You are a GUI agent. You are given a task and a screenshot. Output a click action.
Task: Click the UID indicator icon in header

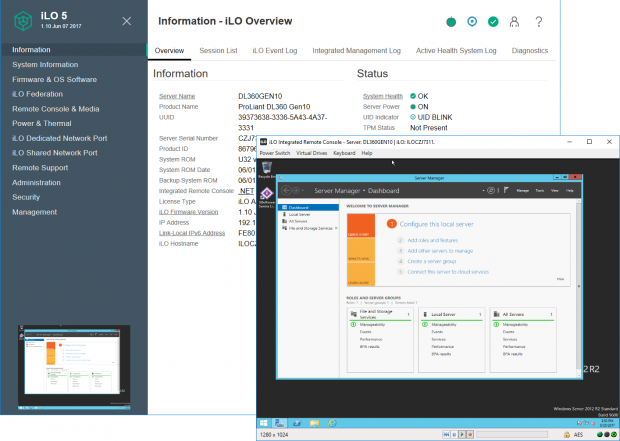(x=471, y=21)
